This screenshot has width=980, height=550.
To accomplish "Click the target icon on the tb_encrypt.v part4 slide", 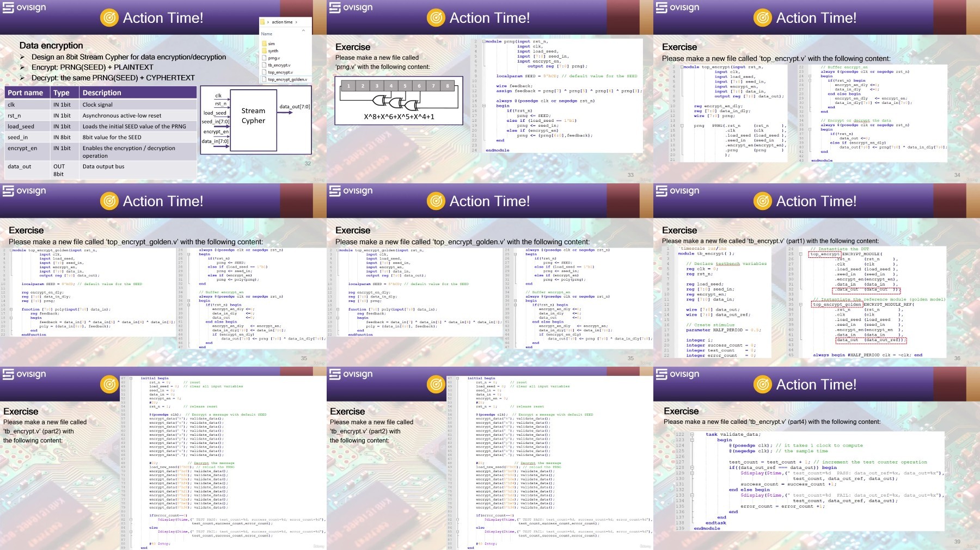I will tap(763, 385).
